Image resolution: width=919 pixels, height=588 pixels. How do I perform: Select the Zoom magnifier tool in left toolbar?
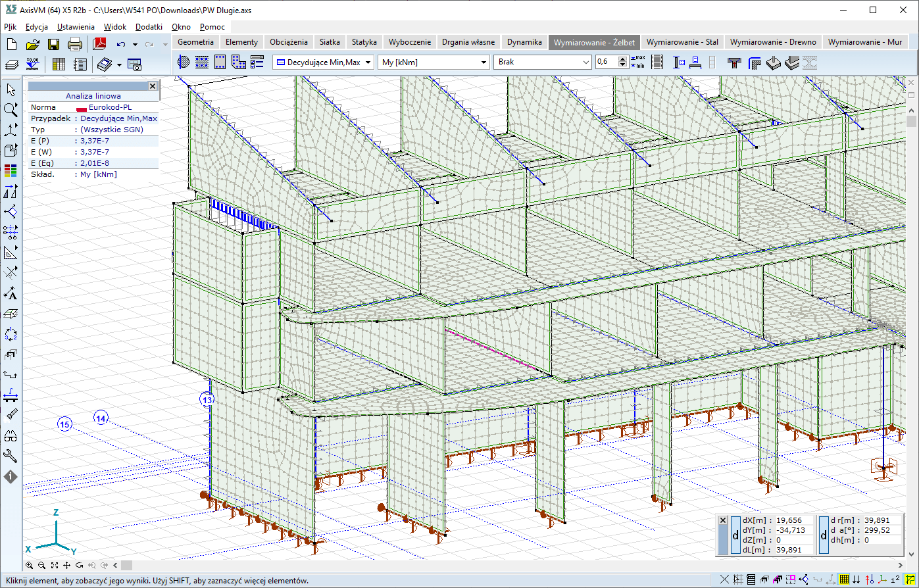(11, 109)
